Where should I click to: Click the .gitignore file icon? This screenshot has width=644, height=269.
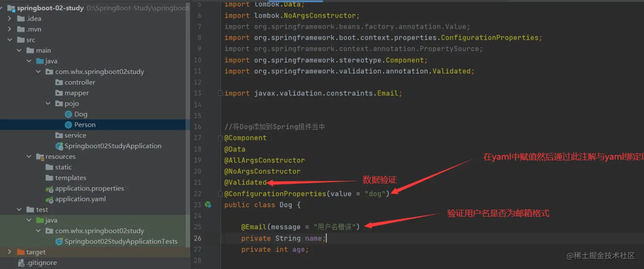click(x=21, y=263)
